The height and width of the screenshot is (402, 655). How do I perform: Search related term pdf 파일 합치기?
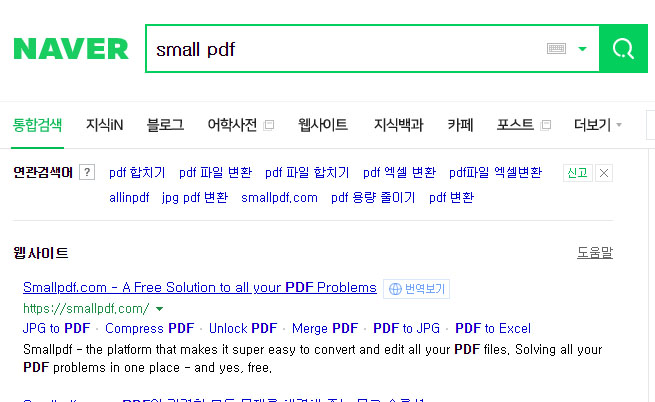click(x=307, y=173)
